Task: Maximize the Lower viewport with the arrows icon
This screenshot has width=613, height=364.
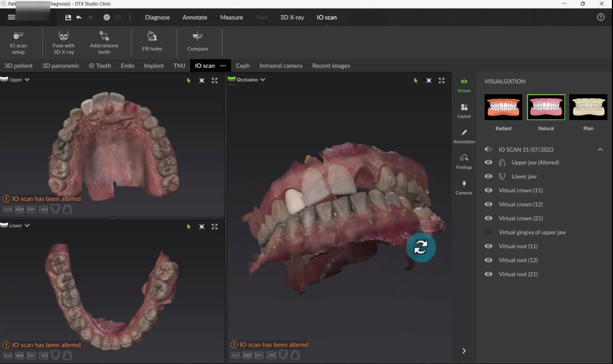Action: pyautogui.click(x=215, y=226)
